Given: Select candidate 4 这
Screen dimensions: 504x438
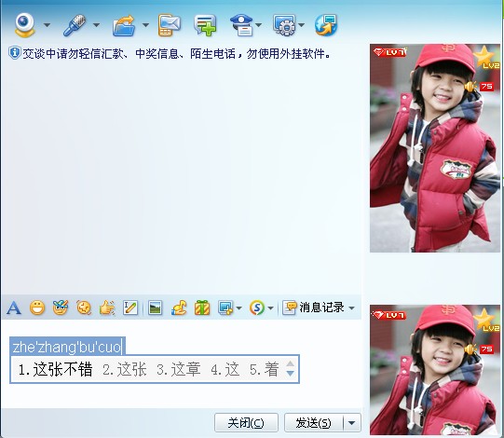Looking at the screenshot, I should [225, 369].
